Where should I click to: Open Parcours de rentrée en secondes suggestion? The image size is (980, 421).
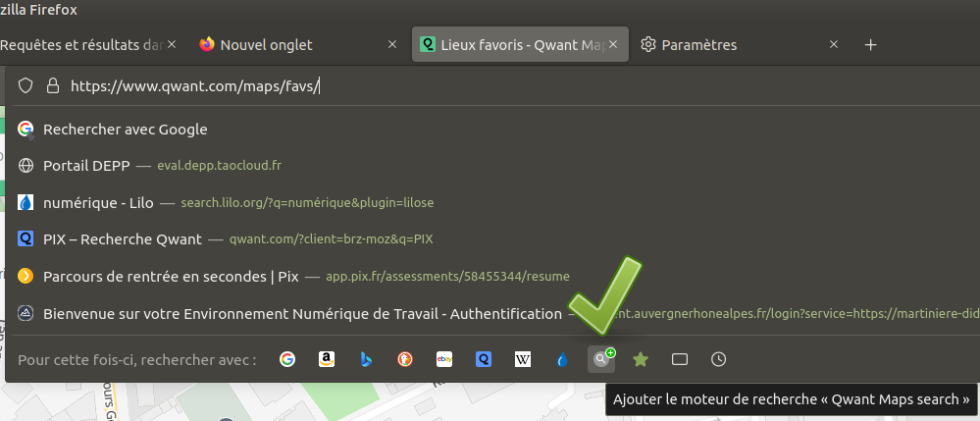point(493,276)
